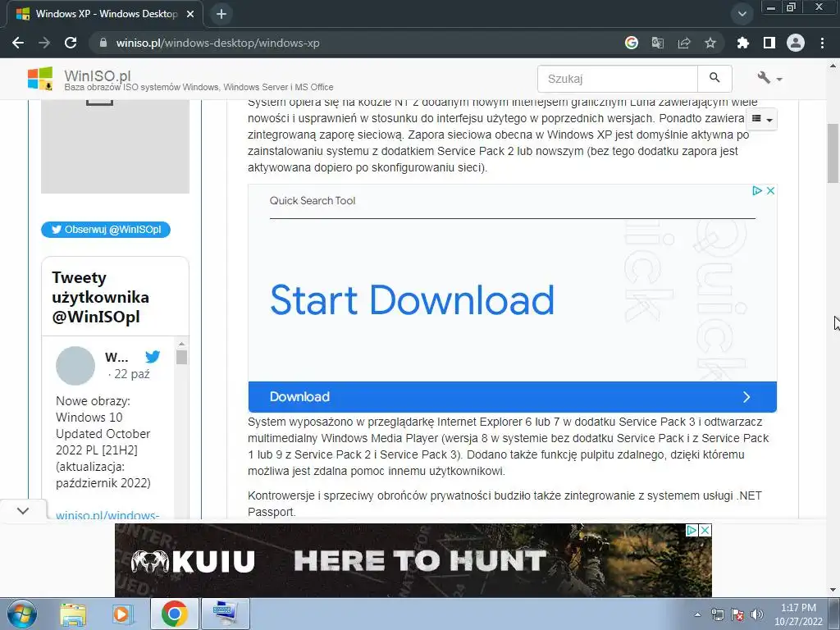This screenshot has height=630, width=840.
Task: Click the magnifier search button
Action: coord(714,79)
